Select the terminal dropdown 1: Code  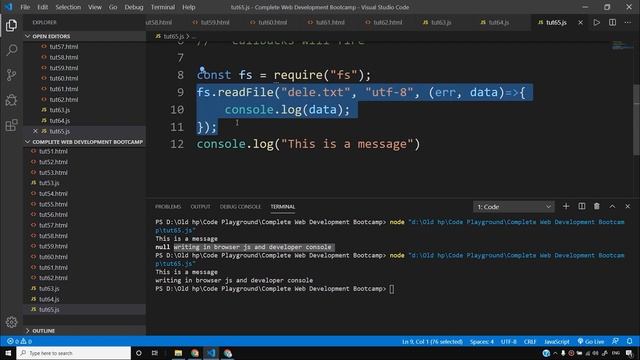pos(514,207)
